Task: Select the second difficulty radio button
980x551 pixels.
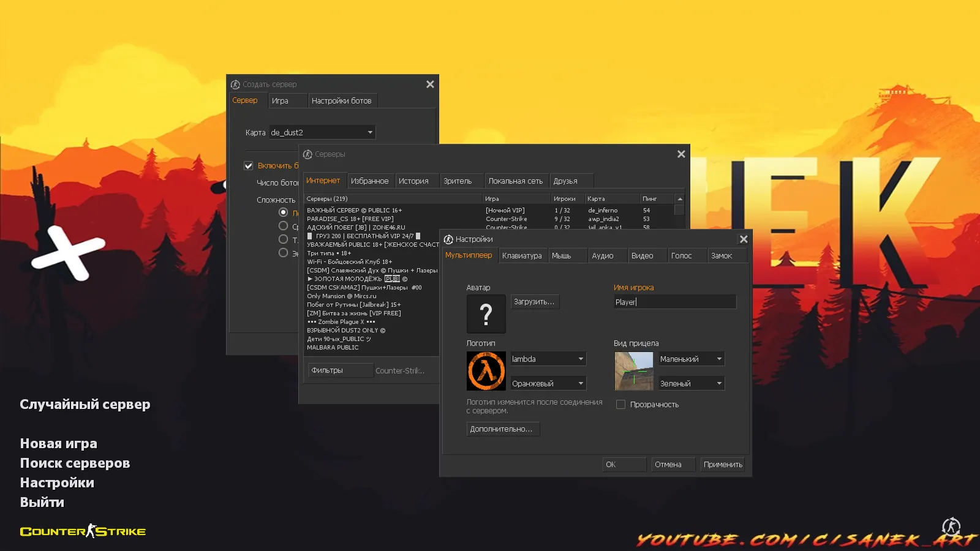Action: coord(283,226)
